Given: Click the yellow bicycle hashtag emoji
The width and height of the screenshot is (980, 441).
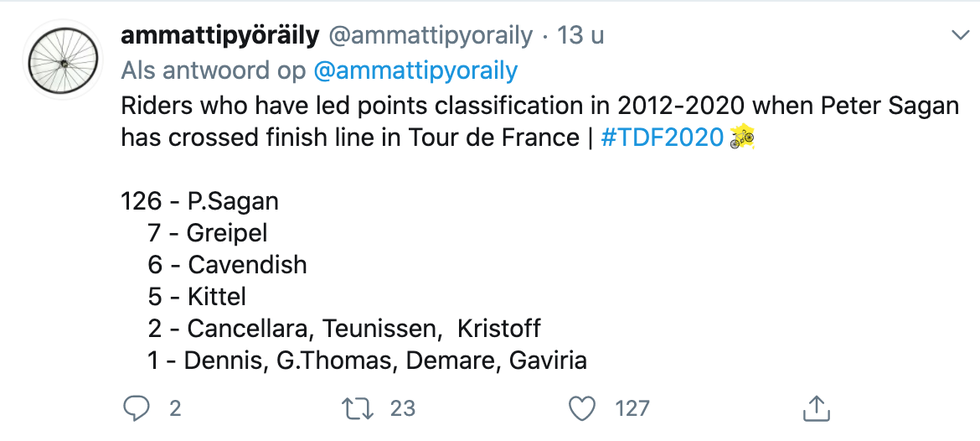Looking at the screenshot, I should pyautogui.click(x=742, y=137).
